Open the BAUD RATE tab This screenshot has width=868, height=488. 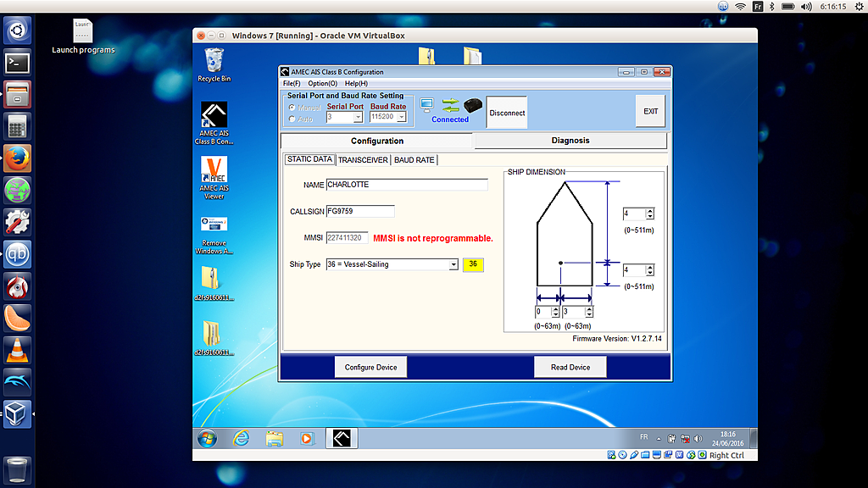[x=414, y=160]
